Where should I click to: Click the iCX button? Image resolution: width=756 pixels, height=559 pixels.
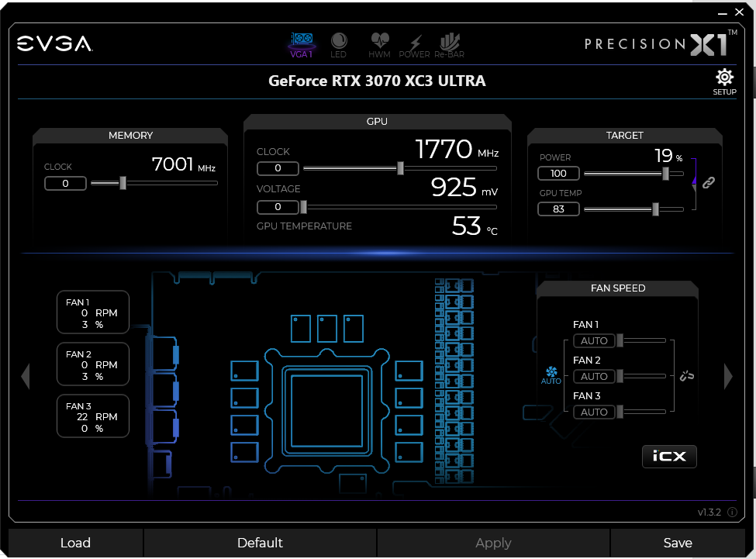click(669, 457)
